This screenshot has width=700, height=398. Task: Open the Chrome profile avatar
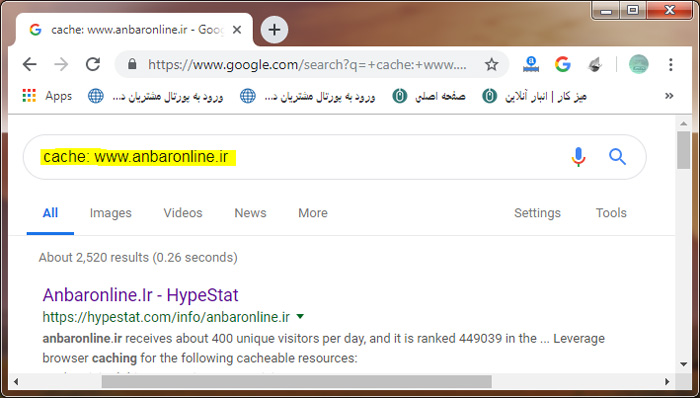(638, 65)
